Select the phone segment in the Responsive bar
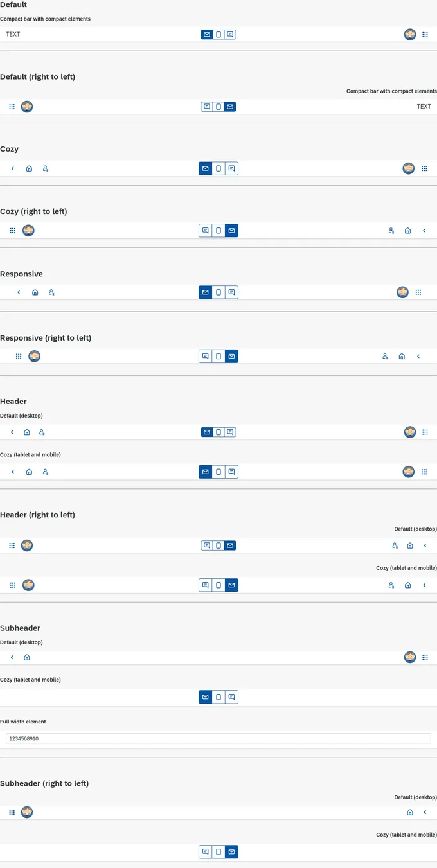 pos(219,292)
